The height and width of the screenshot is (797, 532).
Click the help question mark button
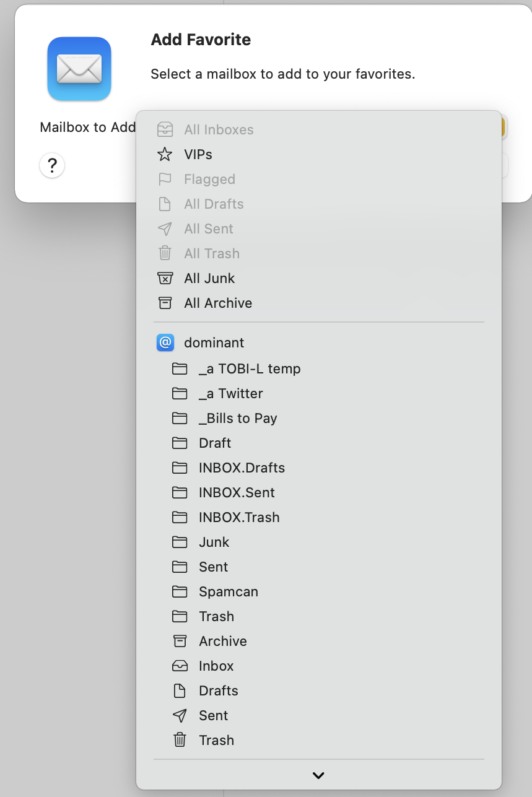point(51,165)
